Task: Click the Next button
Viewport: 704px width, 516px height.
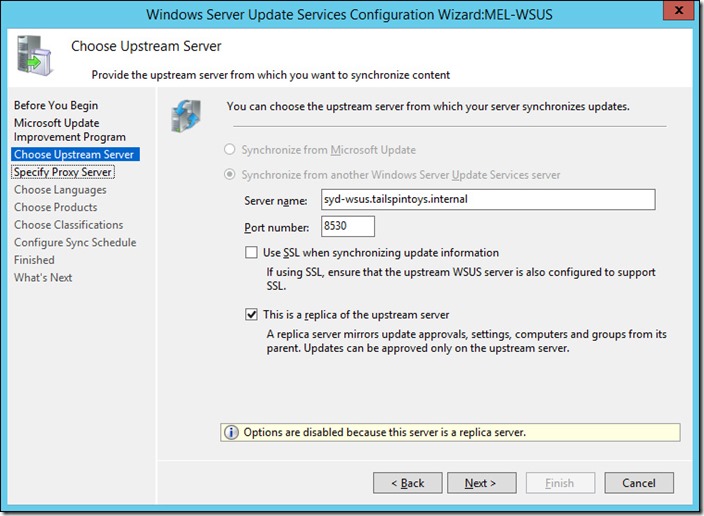Action: (481, 483)
